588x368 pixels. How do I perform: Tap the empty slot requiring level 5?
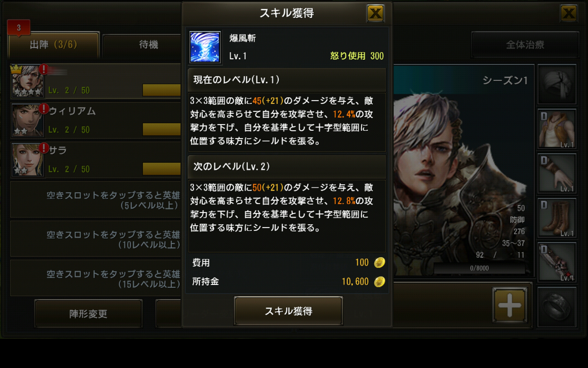click(96, 200)
